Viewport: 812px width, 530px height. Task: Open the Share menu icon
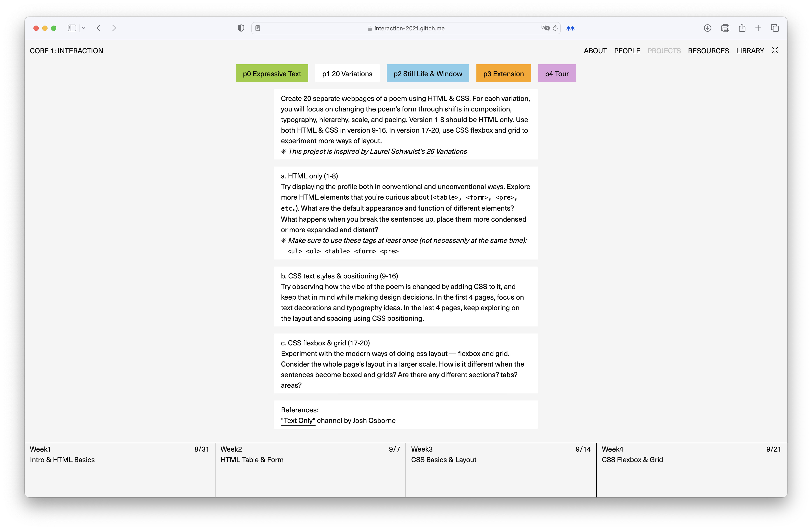[x=742, y=28]
